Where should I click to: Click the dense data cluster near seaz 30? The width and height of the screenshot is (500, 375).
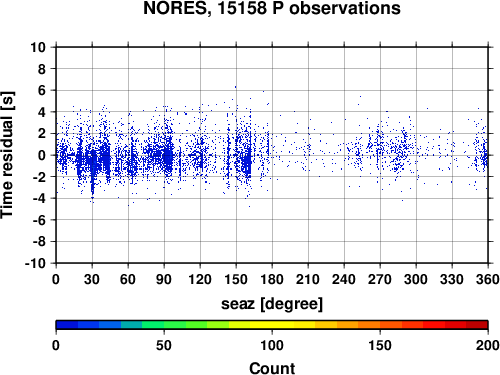pyautogui.click(x=93, y=163)
